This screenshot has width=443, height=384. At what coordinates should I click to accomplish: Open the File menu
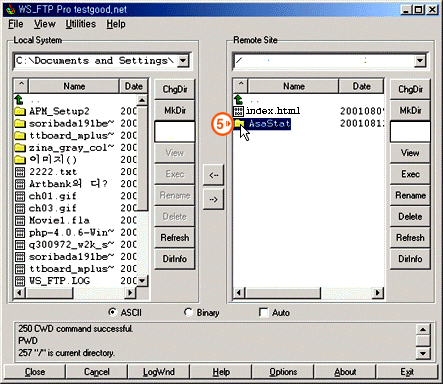pos(16,24)
